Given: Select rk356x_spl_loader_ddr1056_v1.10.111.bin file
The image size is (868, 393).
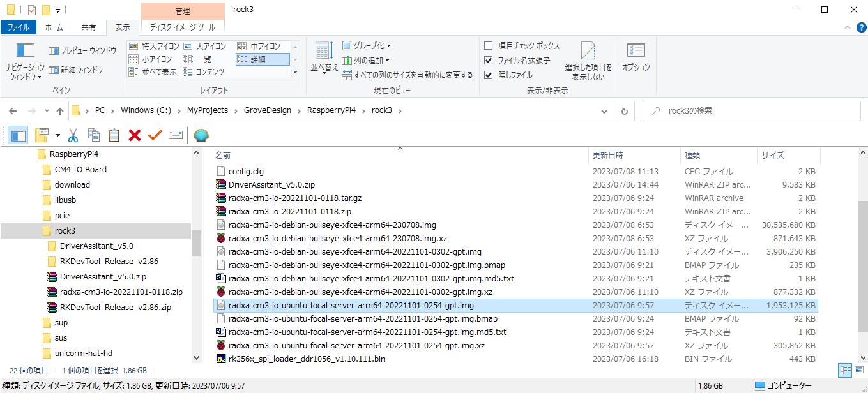Looking at the screenshot, I should [307, 359].
